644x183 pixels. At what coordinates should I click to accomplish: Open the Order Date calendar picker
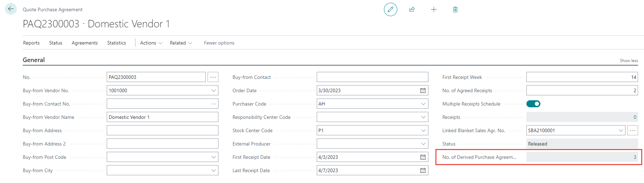423,90
